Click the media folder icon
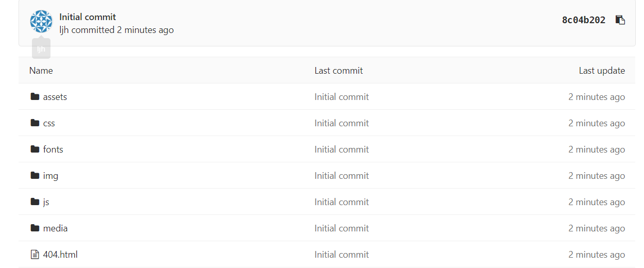 point(35,228)
